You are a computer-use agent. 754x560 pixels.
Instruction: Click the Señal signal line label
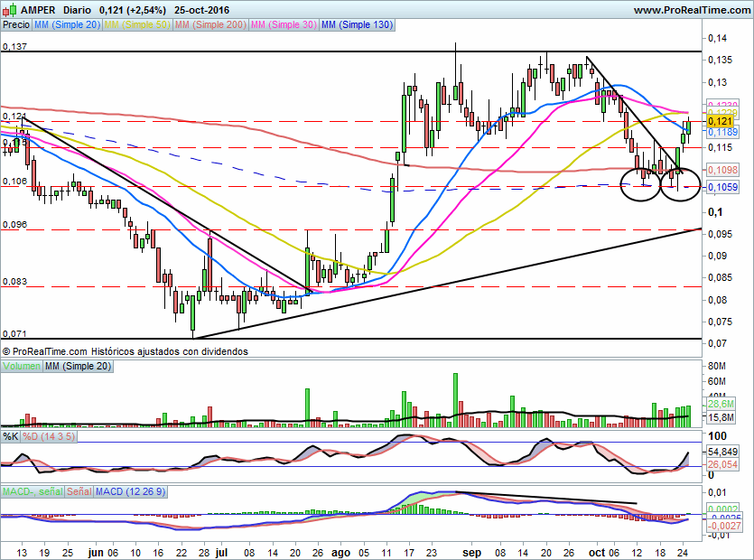pyautogui.click(x=79, y=491)
